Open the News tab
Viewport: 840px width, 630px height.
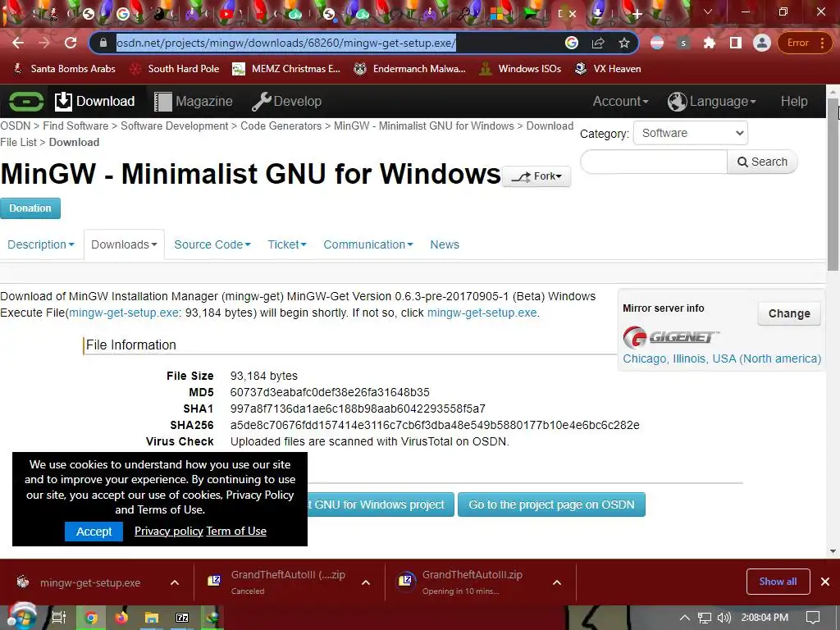coord(445,244)
